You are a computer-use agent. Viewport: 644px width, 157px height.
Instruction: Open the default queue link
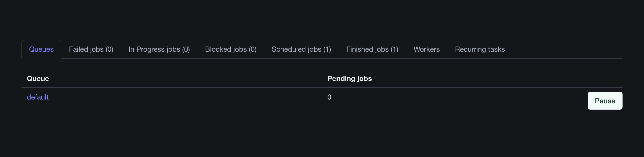(38, 97)
